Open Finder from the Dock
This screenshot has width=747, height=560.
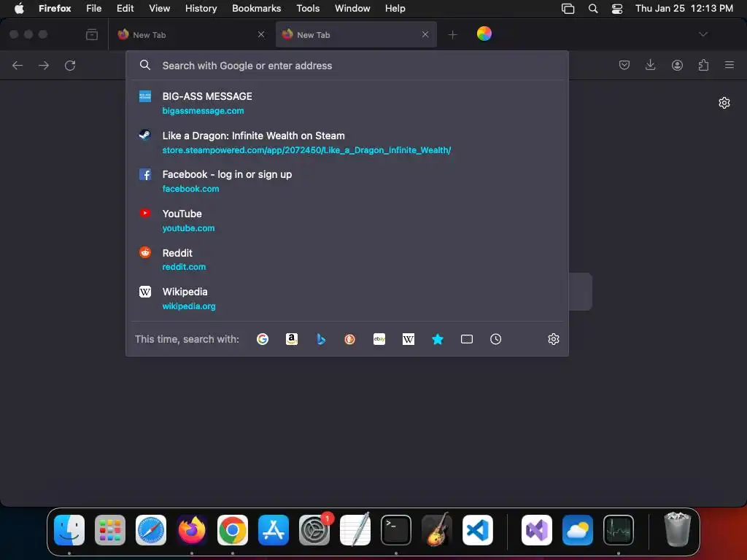click(x=69, y=530)
